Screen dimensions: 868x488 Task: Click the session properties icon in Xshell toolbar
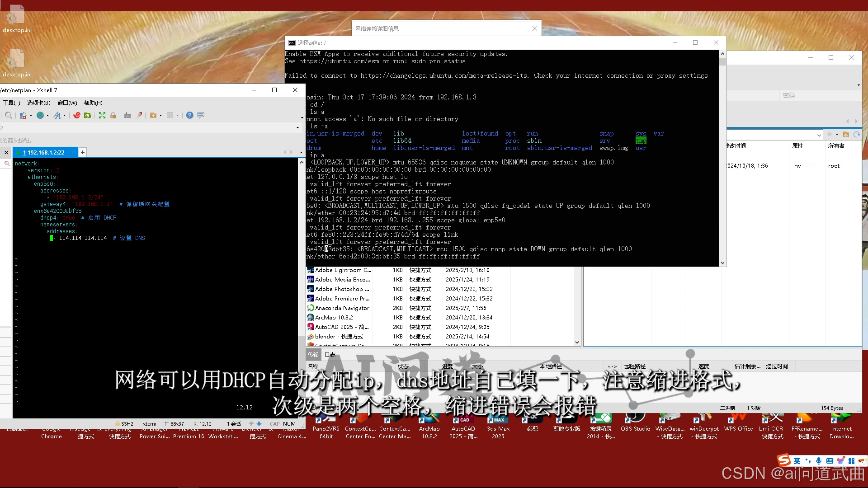(23, 115)
